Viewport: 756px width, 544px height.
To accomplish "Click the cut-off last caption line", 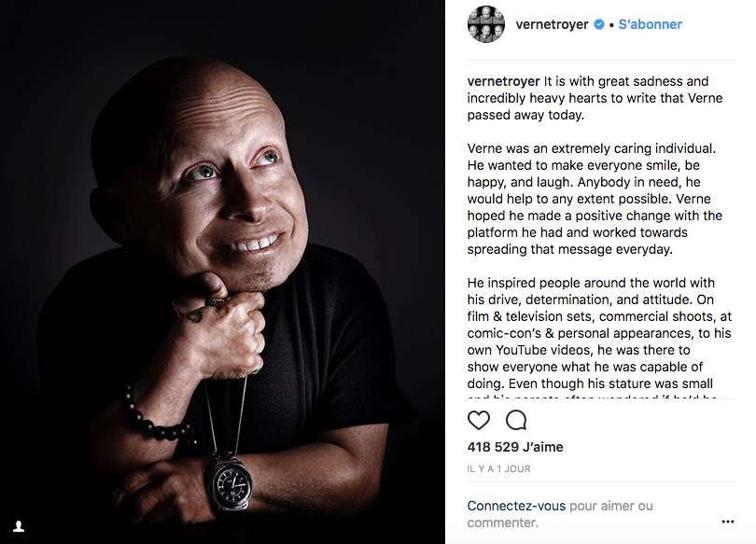I will tap(592, 397).
